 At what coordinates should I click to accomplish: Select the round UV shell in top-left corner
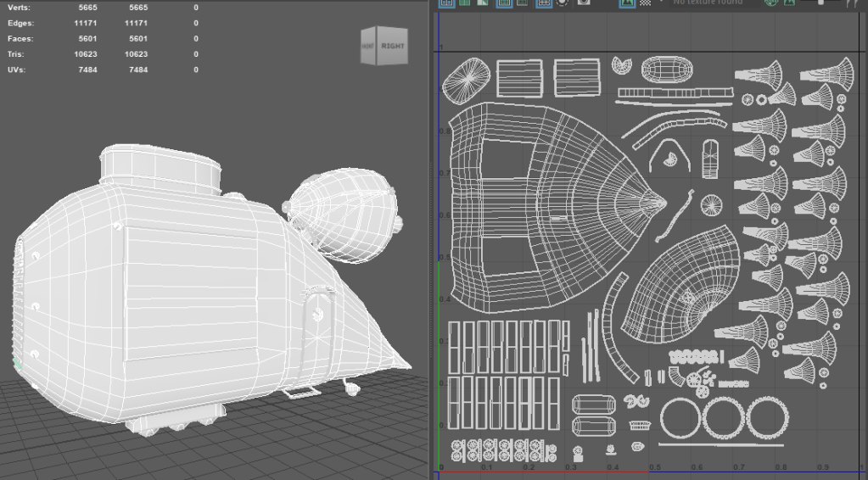(467, 77)
